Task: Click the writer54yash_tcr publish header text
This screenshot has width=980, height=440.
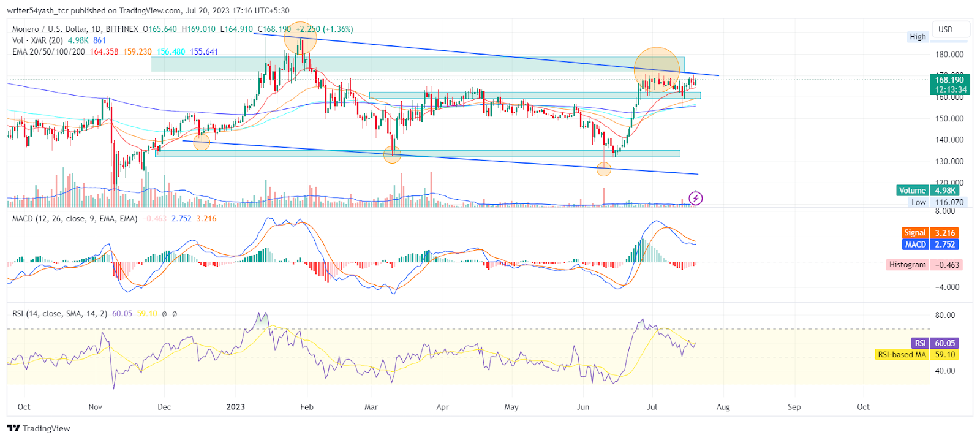Action: (148, 10)
